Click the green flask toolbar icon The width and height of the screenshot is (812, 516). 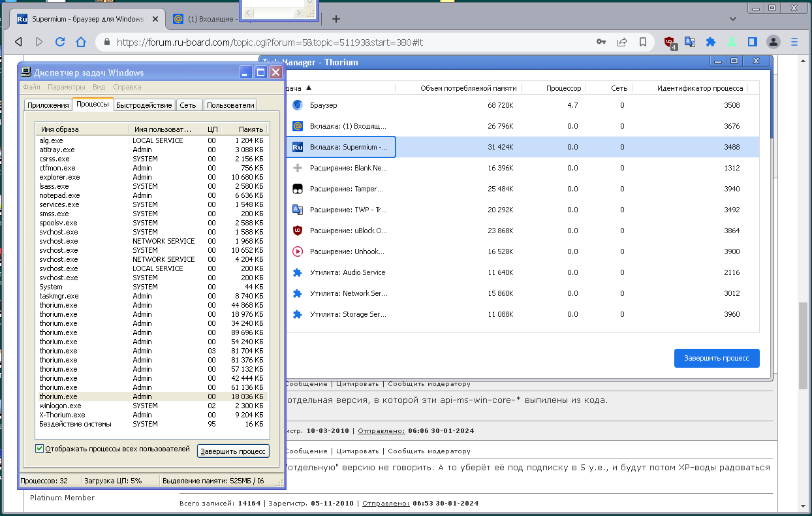click(x=732, y=42)
